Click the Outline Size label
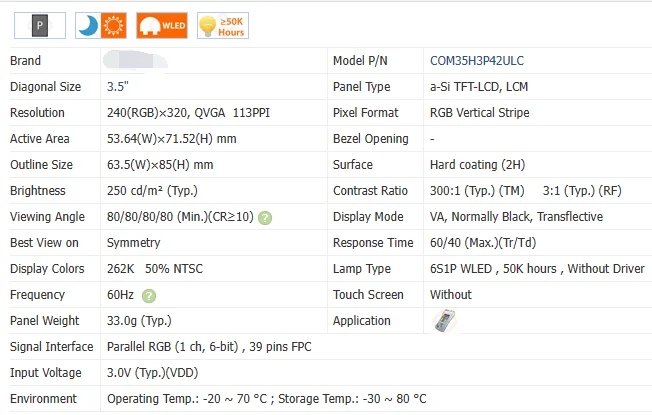The image size is (652, 415). pos(41,165)
